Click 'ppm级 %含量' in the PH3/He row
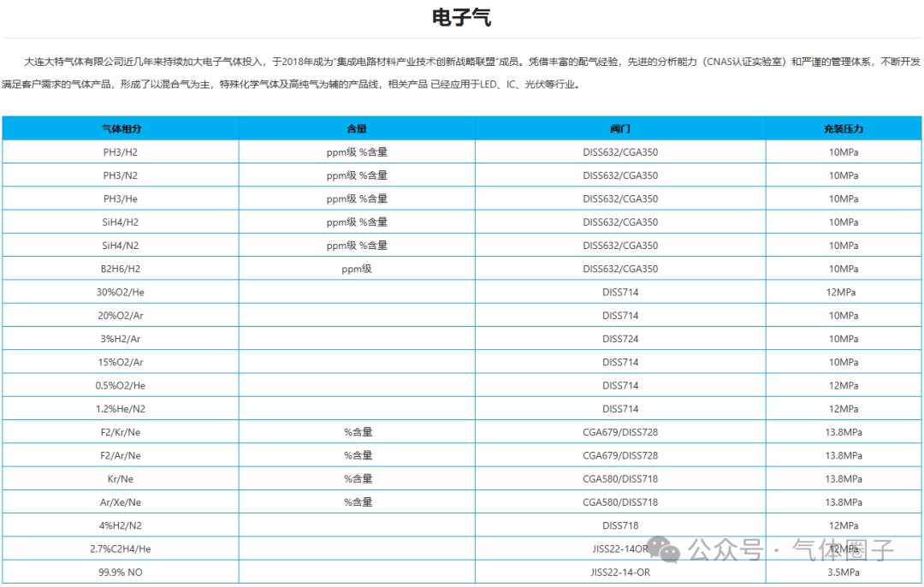 tap(357, 199)
